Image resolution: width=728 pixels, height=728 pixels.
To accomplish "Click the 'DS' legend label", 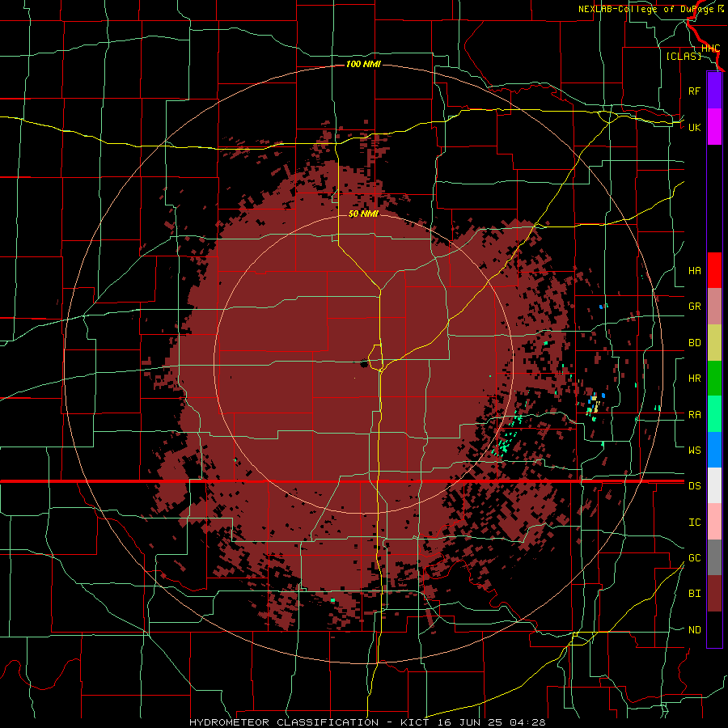I will click(694, 486).
